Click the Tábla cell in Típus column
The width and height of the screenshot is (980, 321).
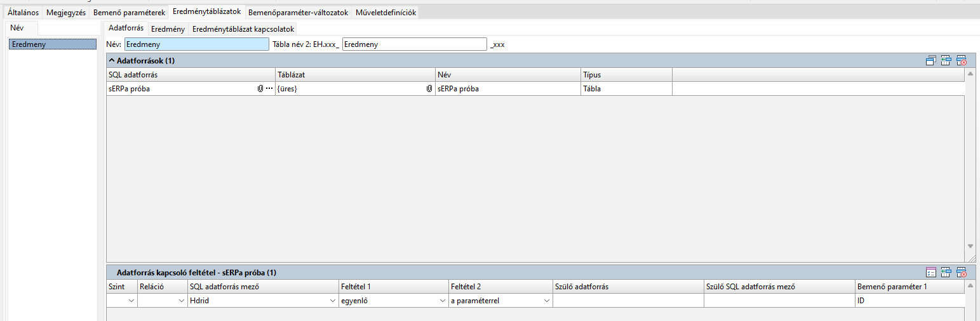point(626,89)
